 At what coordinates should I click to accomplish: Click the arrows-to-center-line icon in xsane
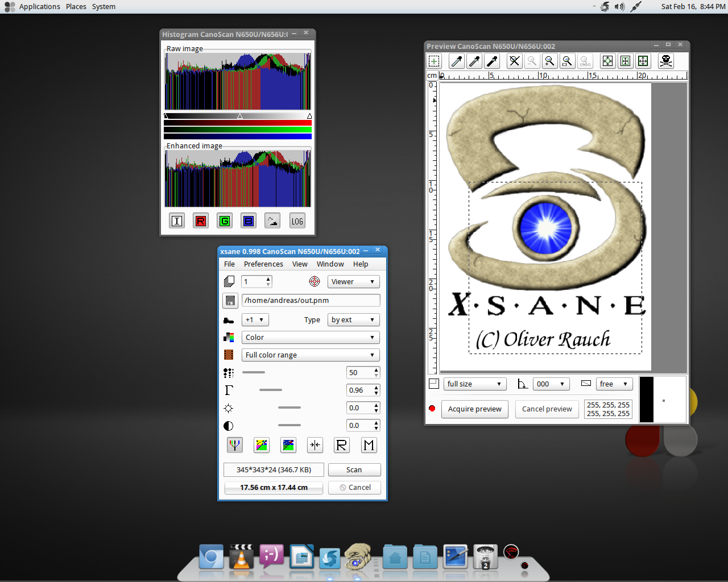pos(315,445)
